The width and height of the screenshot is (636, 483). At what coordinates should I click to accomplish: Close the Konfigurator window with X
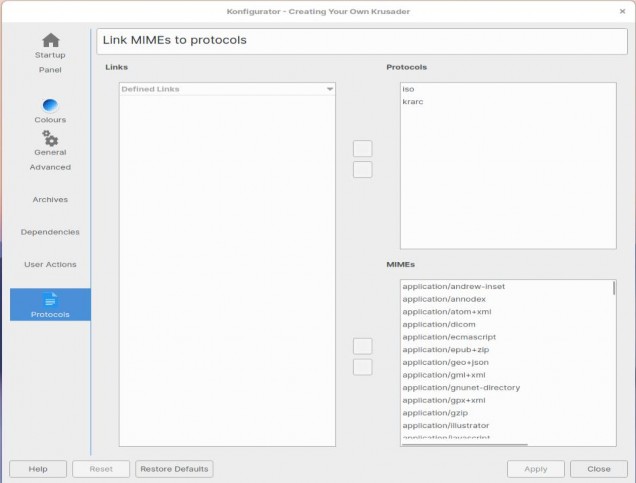point(623,11)
